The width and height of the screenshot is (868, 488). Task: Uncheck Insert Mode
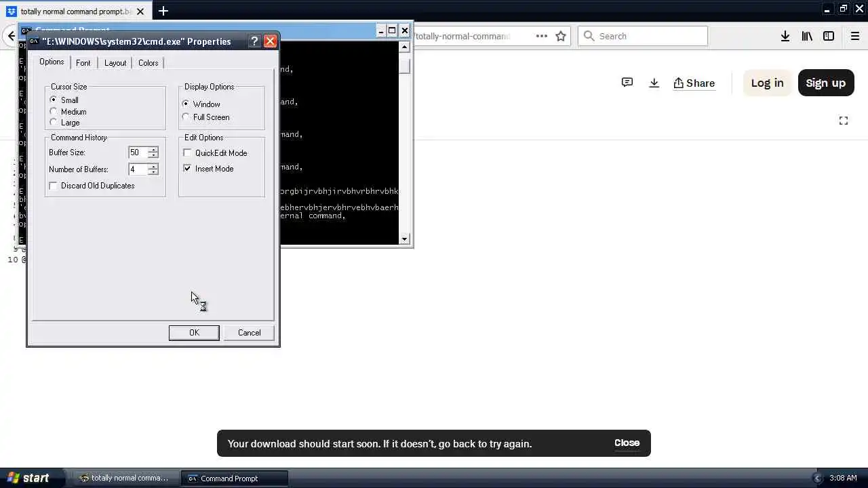click(188, 168)
